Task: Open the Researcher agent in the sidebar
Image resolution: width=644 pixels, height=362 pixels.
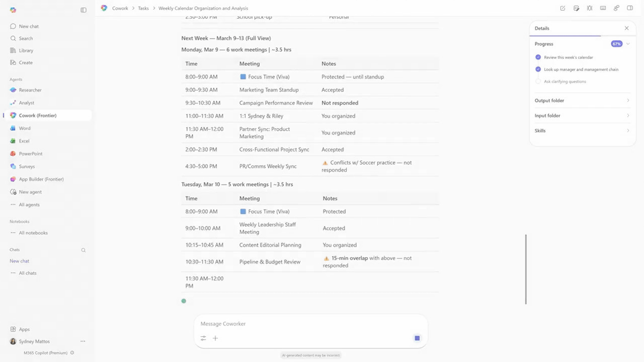Action: [x=30, y=90]
